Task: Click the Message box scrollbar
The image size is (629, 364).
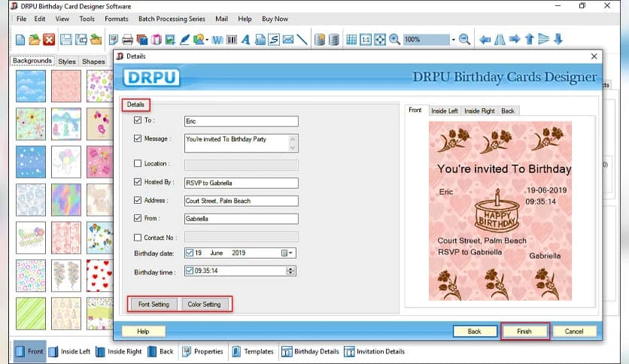Action: (x=293, y=143)
